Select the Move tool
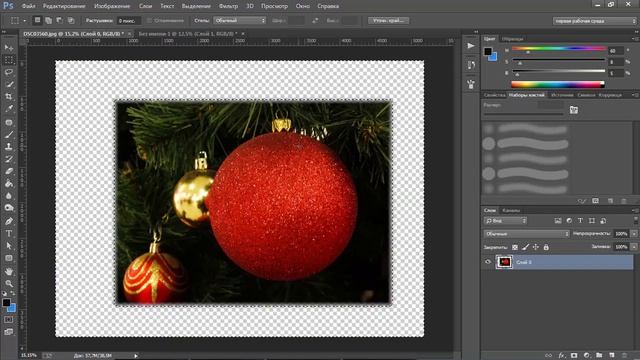Image resolution: width=640 pixels, height=360 pixels. click(x=9, y=48)
